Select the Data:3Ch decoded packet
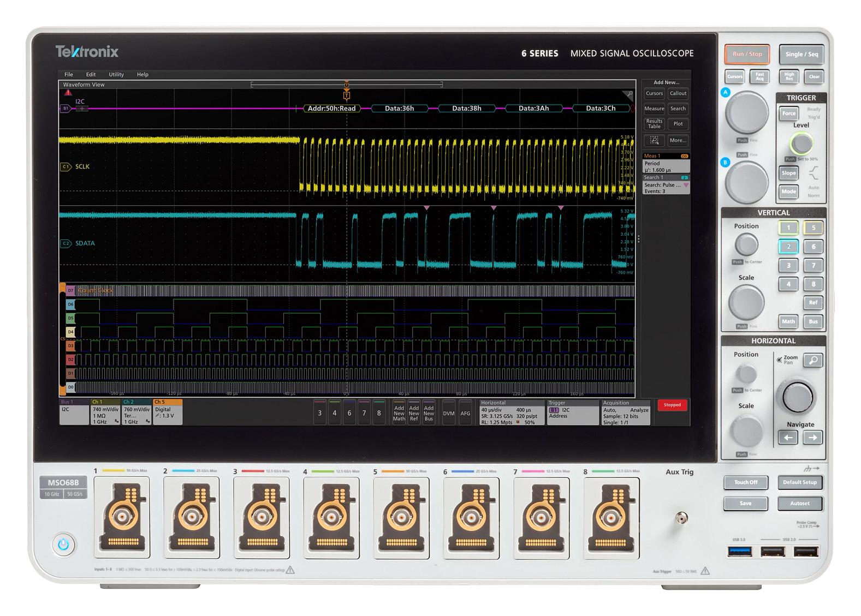Viewport: 861px width, 616px height. (x=601, y=109)
